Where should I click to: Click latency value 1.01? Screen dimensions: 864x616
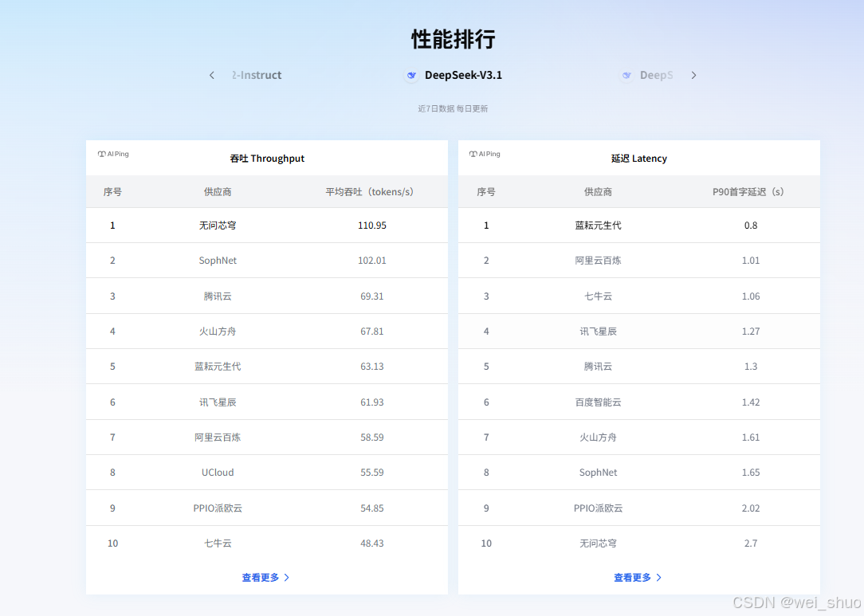[751, 261]
